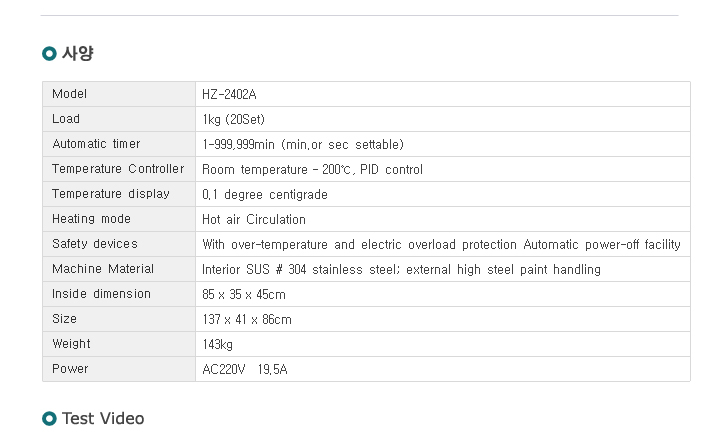Click the teal bullet icon beside Test Video
721x437 pixels.
(x=49, y=419)
